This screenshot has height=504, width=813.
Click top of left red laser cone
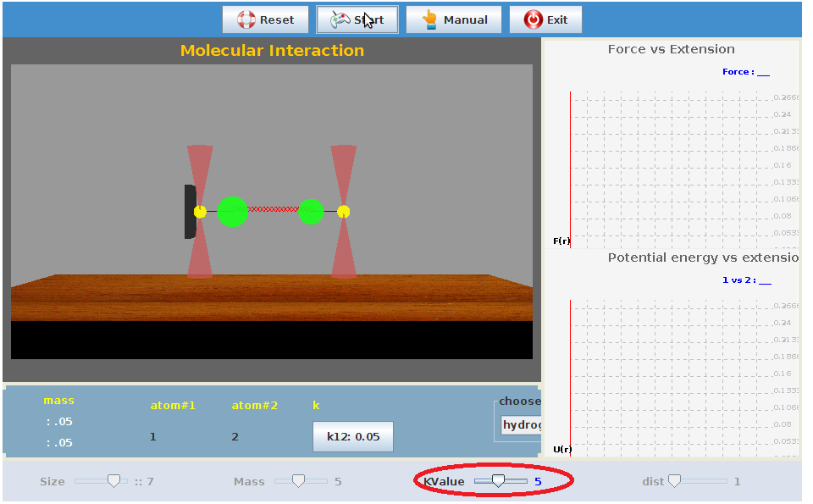200,154
